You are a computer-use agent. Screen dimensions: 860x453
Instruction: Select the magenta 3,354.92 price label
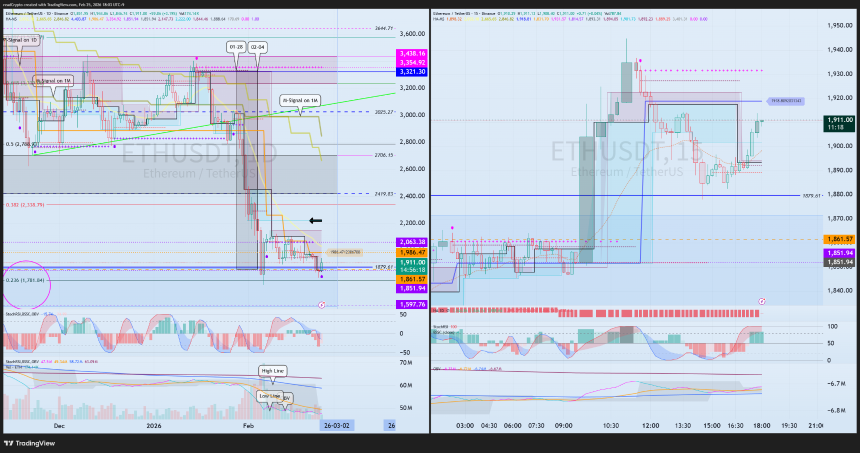(x=412, y=63)
